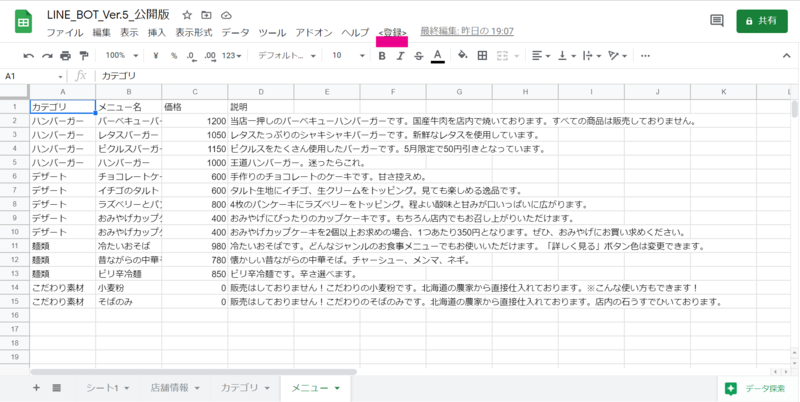
Task: Click the undo arrow icon
Action: [x=29, y=56]
